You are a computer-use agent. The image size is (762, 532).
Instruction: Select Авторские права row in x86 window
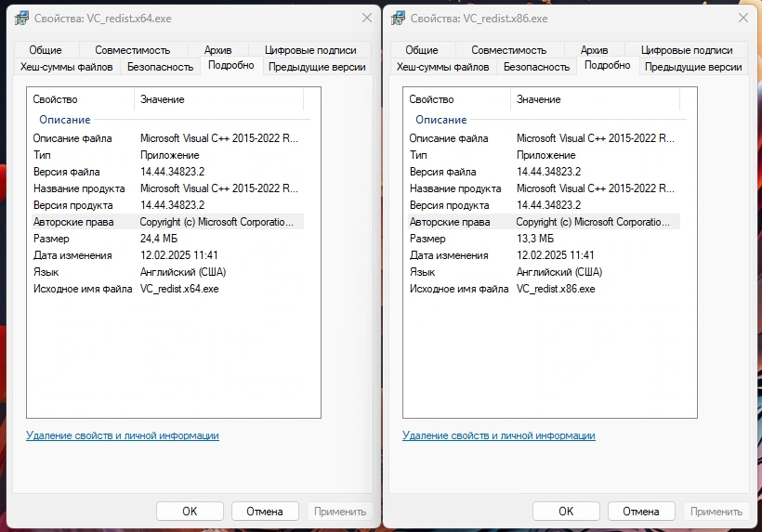click(544, 222)
